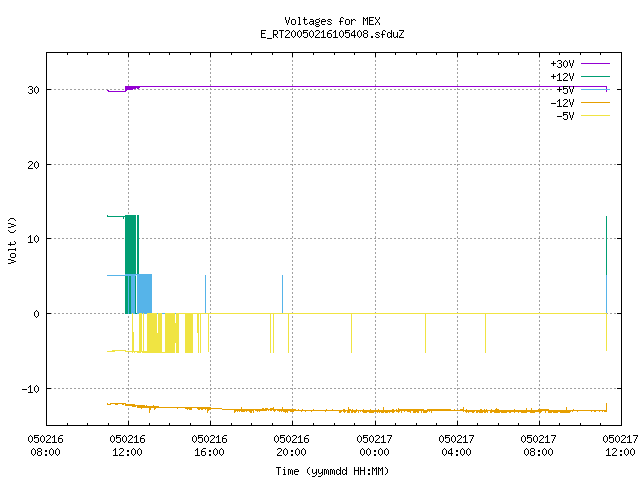Click the purple +30V trace near 20:00
The height and width of the screenshot is (480, 640).
coord(292,87)
